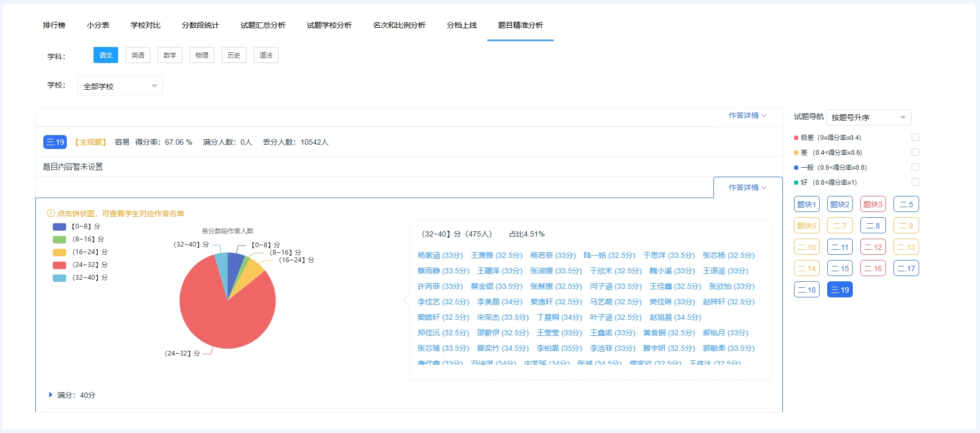Viewport: 980px width, 433px height.
Task: Jump to question 二.9
Action: coord(906,225)
